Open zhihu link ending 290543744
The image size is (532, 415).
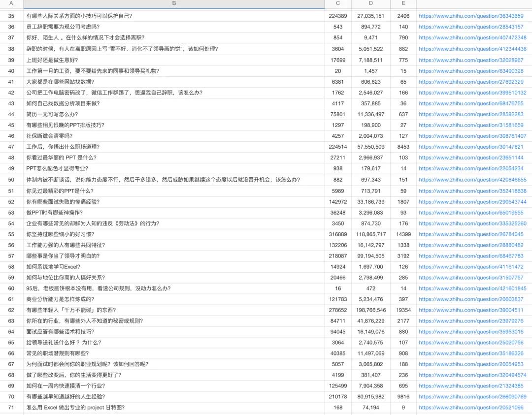[x=472, y=202]
